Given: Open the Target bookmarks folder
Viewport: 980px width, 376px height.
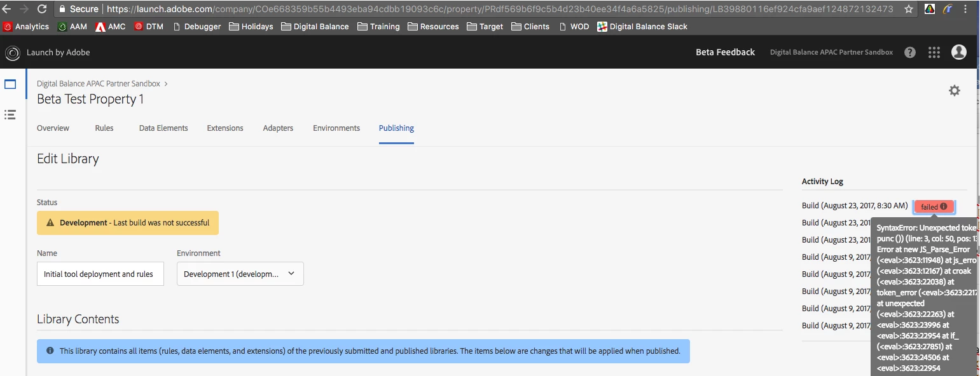Looking at the screenshot, I should tap(485, 27).
